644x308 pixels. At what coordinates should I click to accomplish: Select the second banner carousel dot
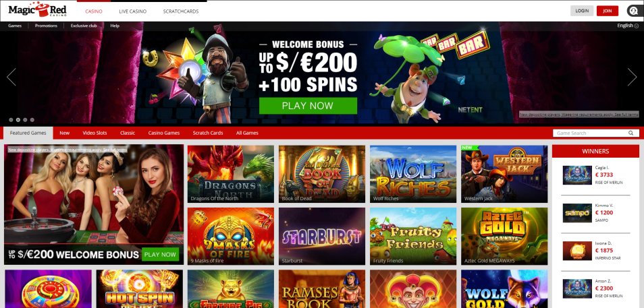[x=18, y=120]
